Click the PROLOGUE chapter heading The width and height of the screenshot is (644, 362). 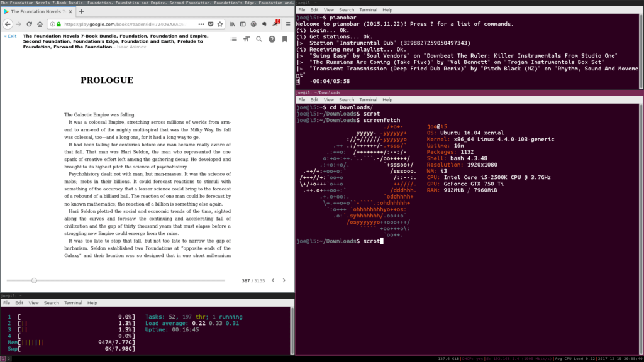tap(107, 80)
